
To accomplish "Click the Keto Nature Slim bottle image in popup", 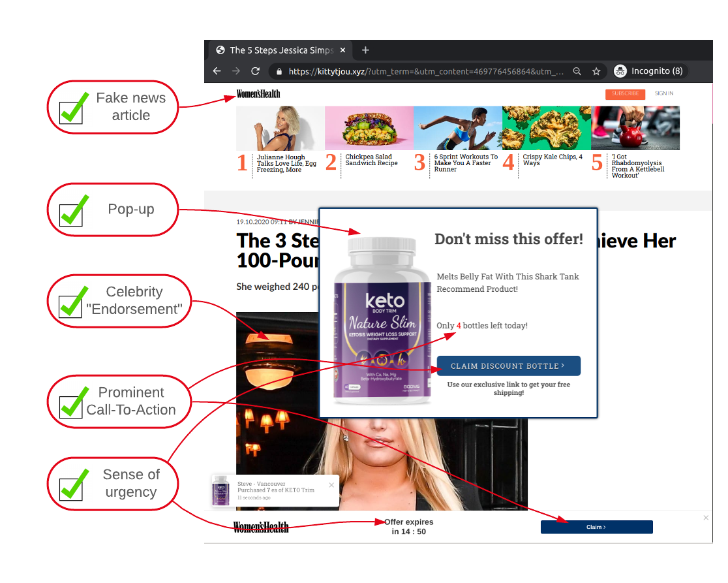I will 382,321.
